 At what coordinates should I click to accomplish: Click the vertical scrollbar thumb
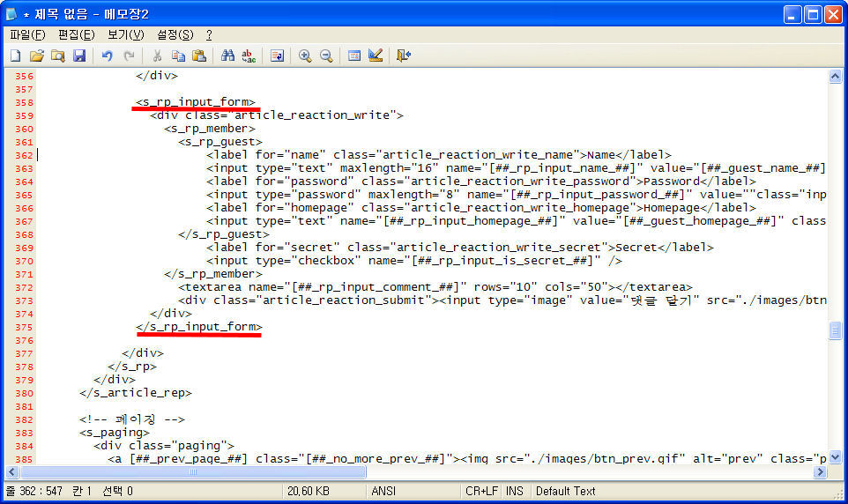pos(835,330)
